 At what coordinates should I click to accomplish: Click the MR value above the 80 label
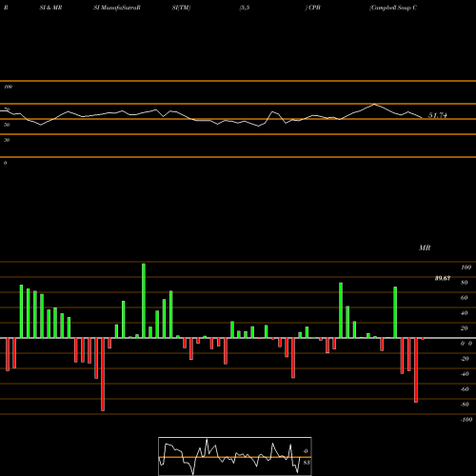[443, 278]
